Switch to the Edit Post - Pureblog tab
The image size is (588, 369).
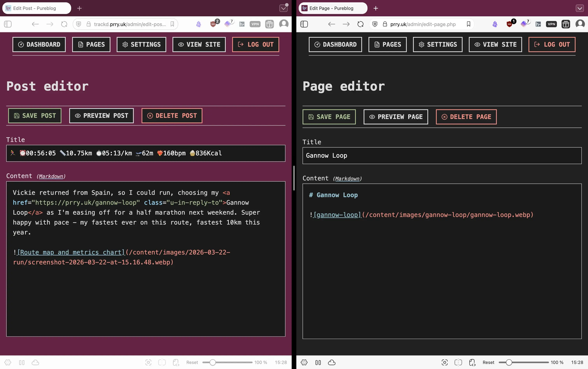pyautogui.click(x=37, y=8)
